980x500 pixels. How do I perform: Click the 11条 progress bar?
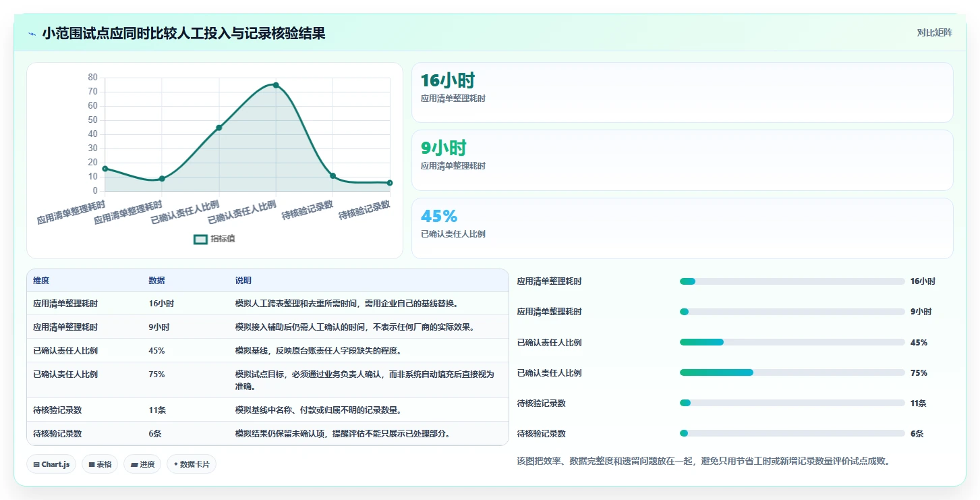(792, 403)
